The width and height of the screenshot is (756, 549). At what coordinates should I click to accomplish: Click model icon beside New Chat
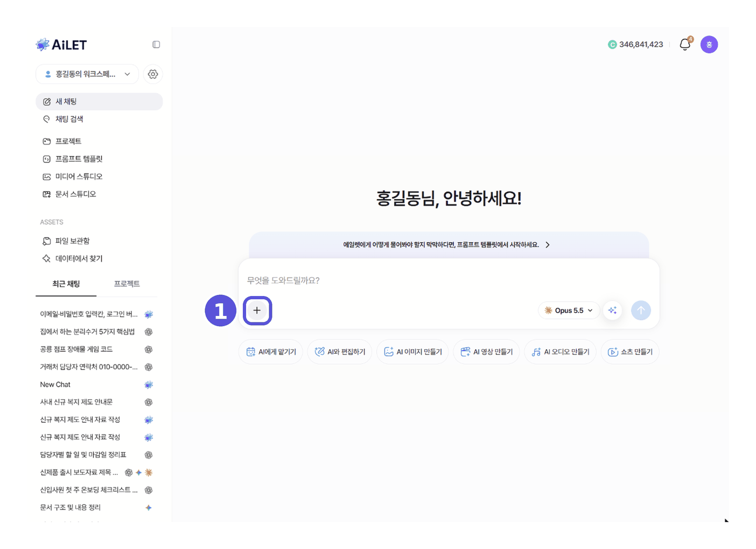pos(149,385)
